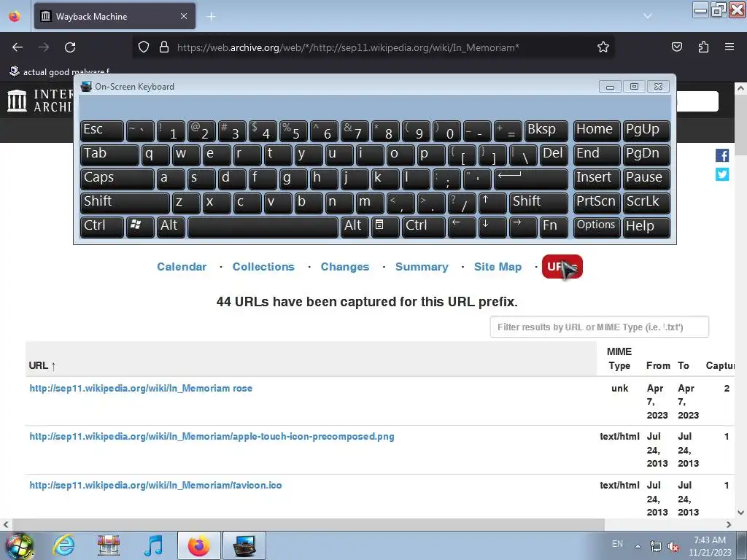The image size is (747, 560).
Task: Click the muted volume tray icon
Action: point(673,547)
